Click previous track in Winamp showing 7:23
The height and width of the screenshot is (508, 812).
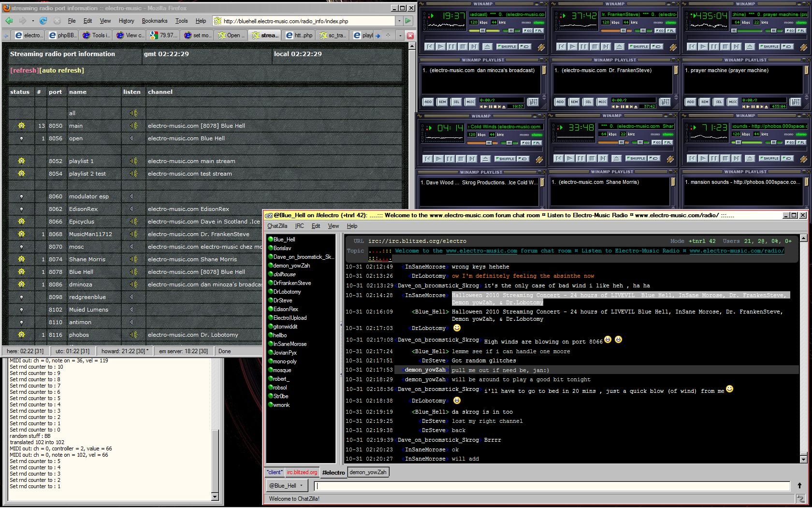point(692,159)
